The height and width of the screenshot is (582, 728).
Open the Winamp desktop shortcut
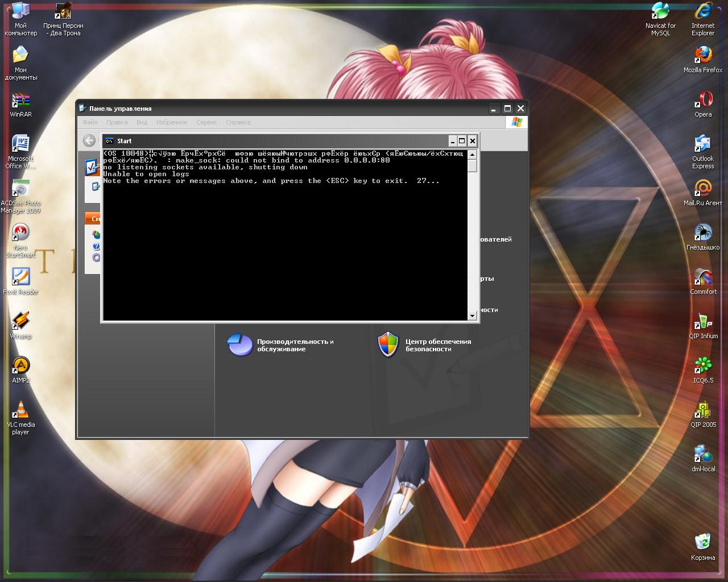pyautogui.click(x=20, y=322)
